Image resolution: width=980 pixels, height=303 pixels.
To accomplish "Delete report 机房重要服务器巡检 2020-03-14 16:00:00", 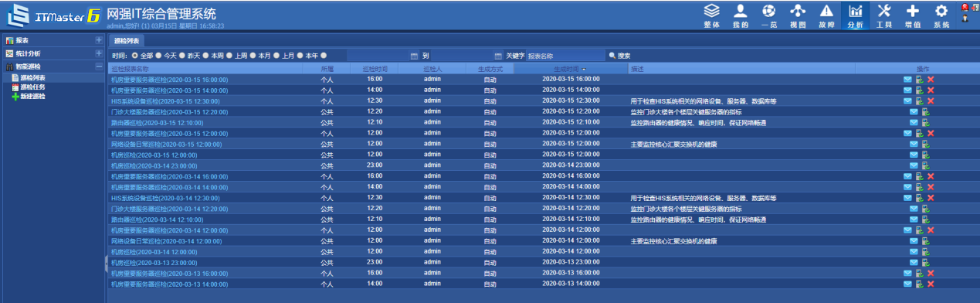I will click(931, 177).
